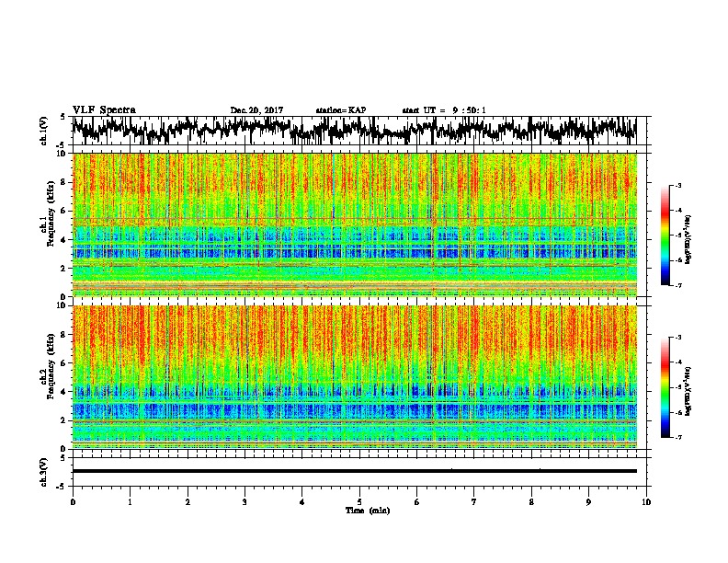Click the ch.2 spectrogram panel
This screenshot has width=728, height=563.
click(354, 377)
